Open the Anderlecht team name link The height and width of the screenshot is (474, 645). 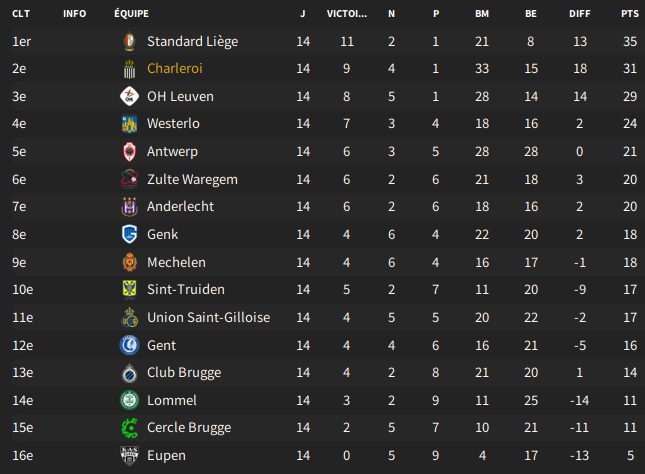[180, 206]
